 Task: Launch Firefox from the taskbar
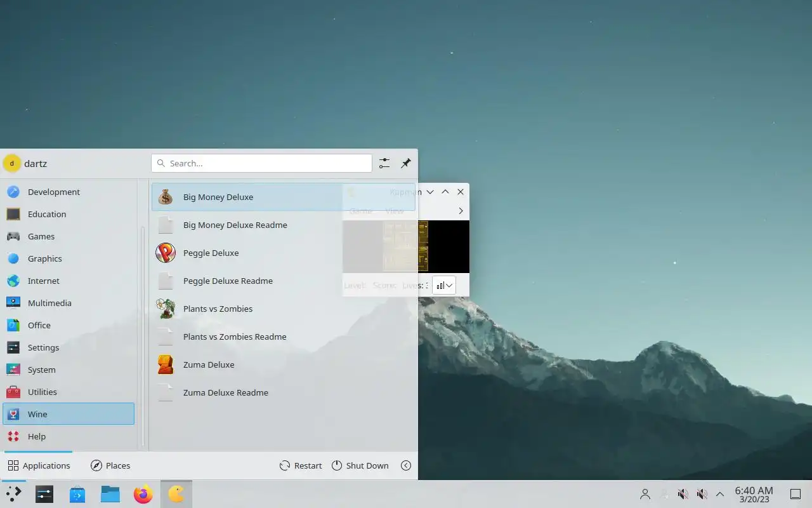(x=143, y=494)
